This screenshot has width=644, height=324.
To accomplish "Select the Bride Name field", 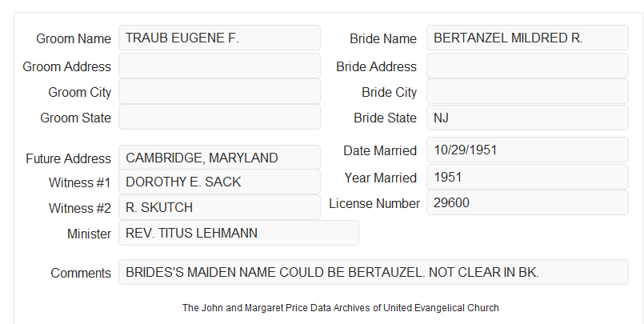I will pyautogui.click(x=527, y=38).
